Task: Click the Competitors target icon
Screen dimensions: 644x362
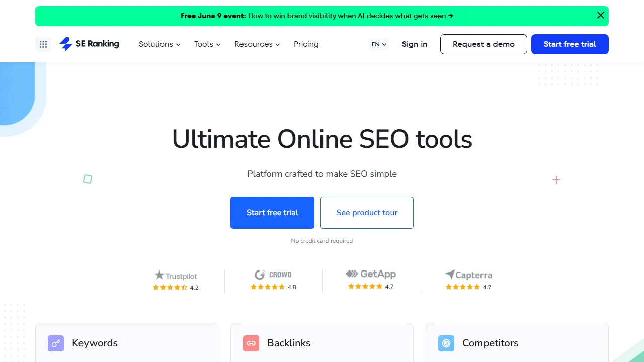Action: coord(446,343)
